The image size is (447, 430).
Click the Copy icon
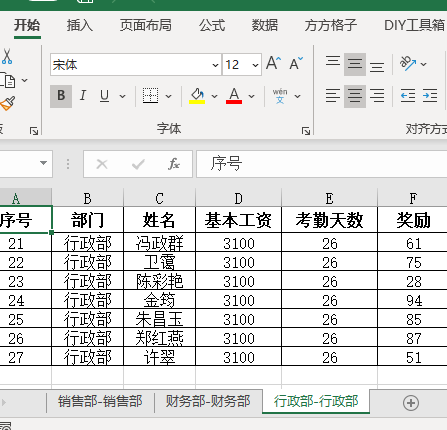click(8, 80)
